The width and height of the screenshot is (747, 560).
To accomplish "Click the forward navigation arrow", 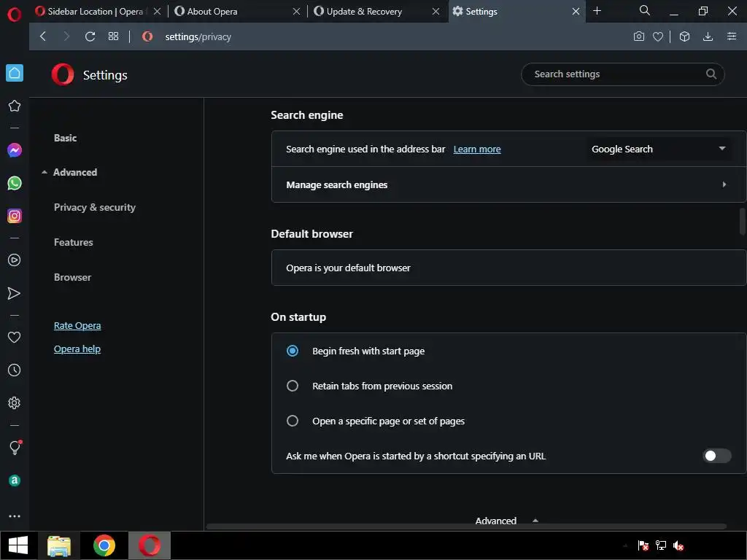I will click(x=66, y=36).
